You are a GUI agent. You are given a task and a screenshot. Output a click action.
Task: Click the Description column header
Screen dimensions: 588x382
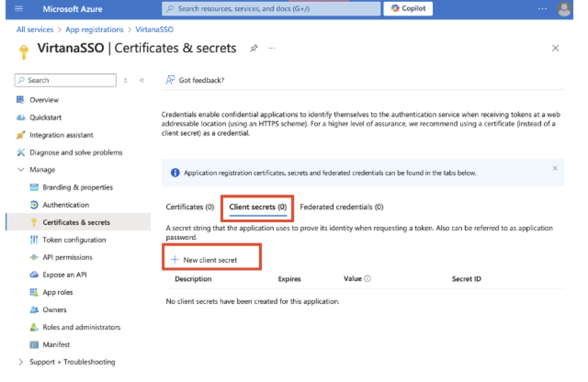click(193, 279)
